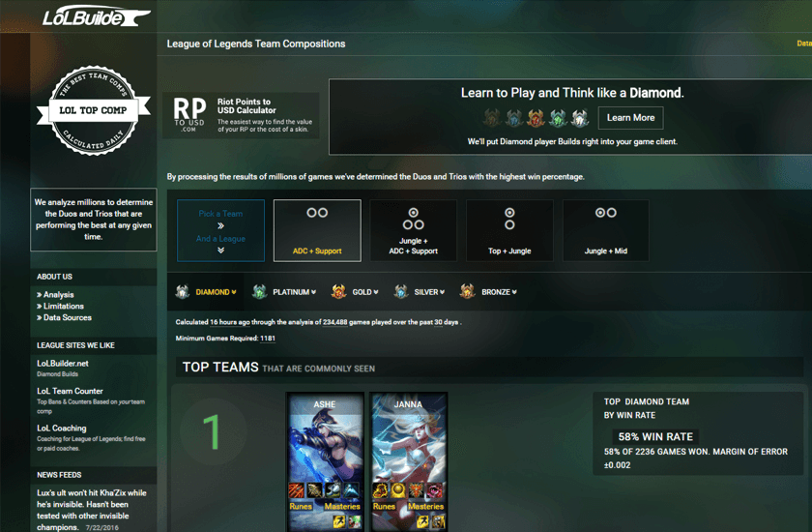Screen dimensions: 812x532
Task: Click the third item icon under Ashe
Action: point(333,490)
